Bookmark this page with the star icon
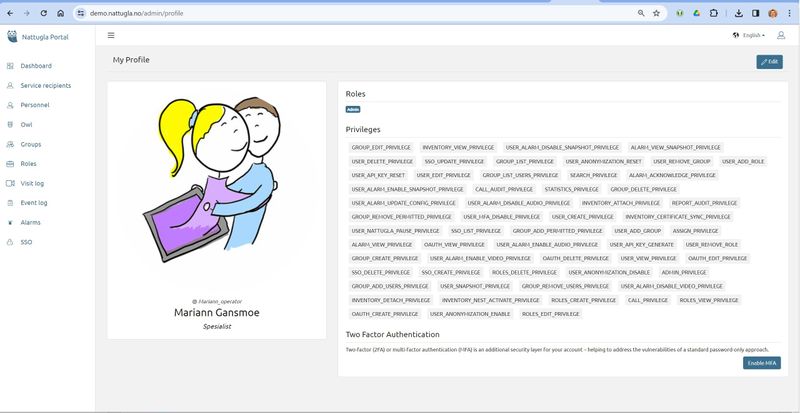 (656, 13)
